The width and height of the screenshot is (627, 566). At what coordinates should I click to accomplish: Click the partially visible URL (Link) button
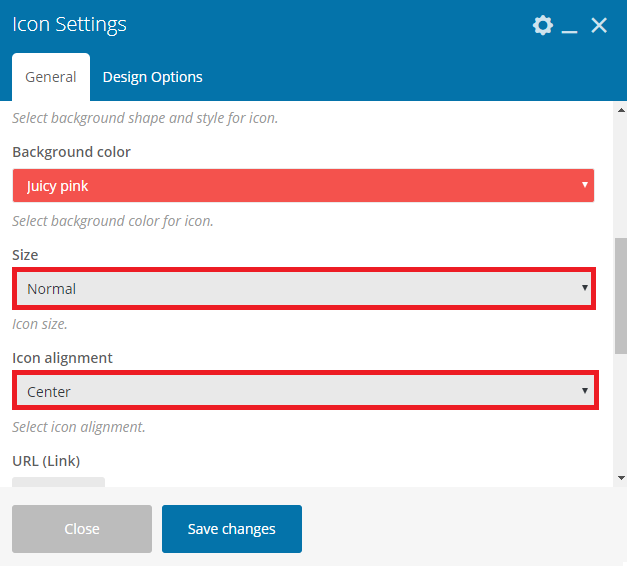coord(58,482)
